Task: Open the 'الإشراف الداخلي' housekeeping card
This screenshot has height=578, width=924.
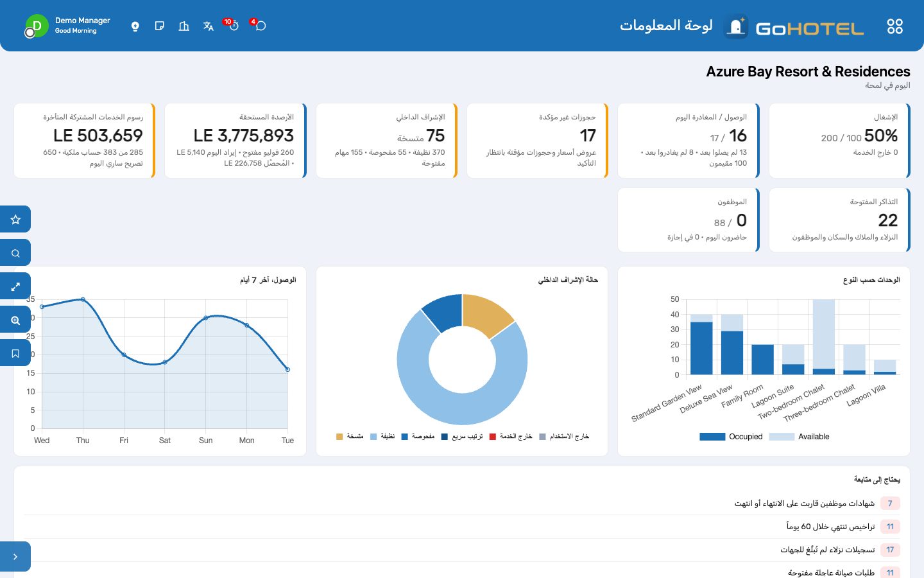Action: pos(386,141)
